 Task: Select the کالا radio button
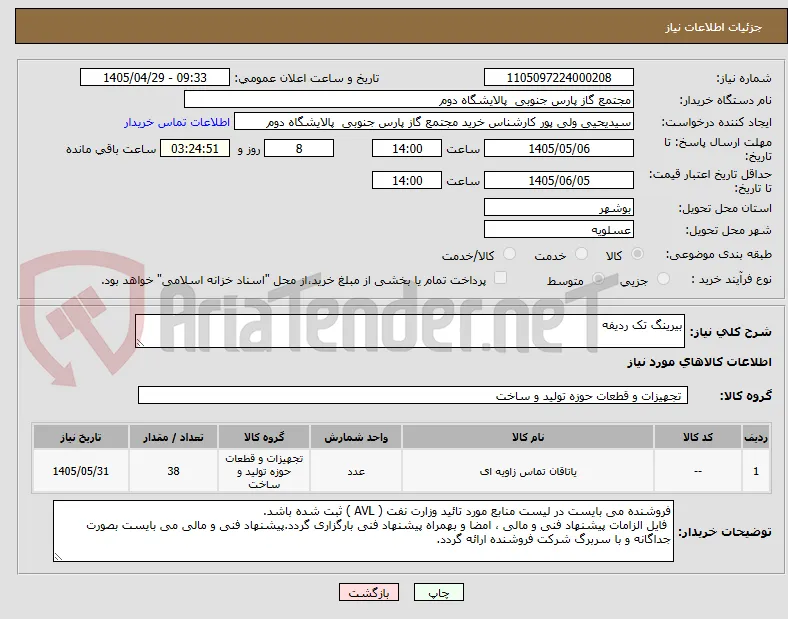(637, 254)
